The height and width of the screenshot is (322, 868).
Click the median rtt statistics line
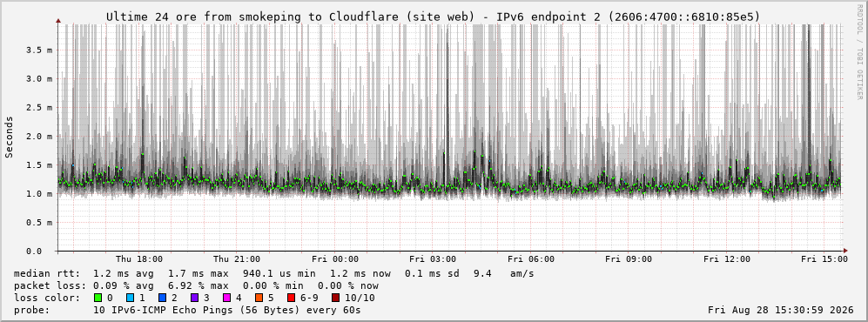click(x=274, y=273)
